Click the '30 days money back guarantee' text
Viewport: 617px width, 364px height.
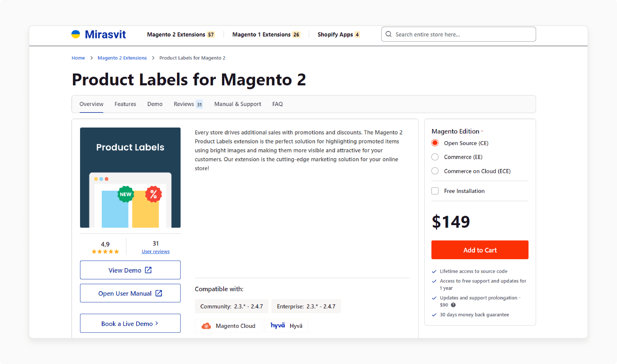tap(474, 314)
